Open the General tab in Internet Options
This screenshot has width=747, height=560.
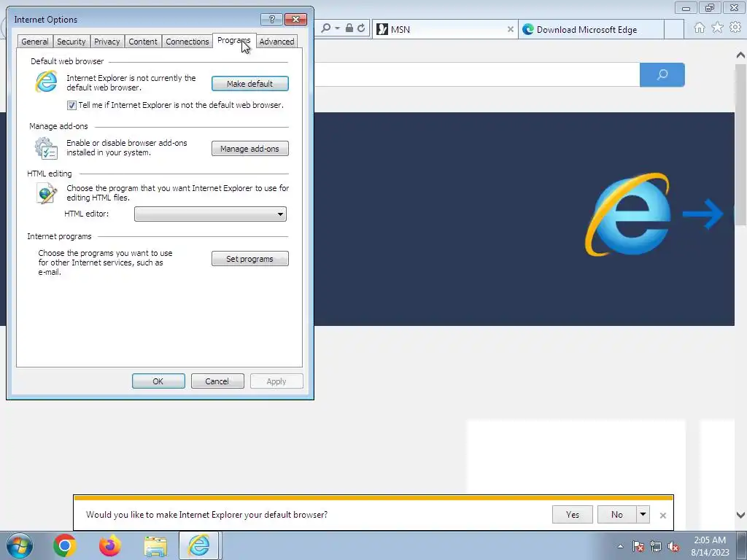(35, 42)
